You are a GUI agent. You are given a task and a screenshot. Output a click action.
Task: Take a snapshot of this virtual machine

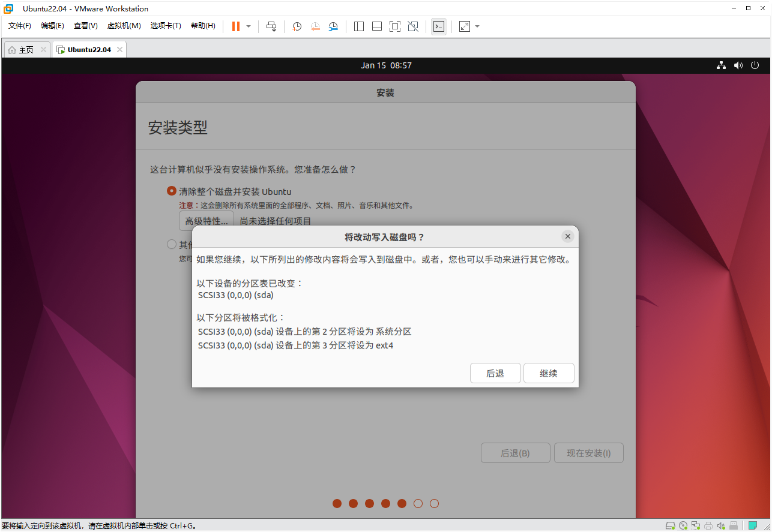297,26
